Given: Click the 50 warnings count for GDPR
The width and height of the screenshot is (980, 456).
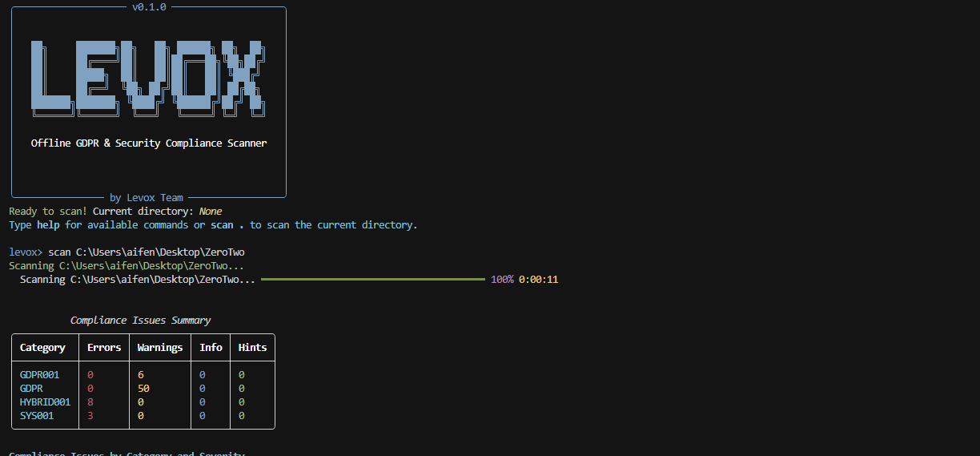Looking at the screenshot, I should (x=143, y=389).
